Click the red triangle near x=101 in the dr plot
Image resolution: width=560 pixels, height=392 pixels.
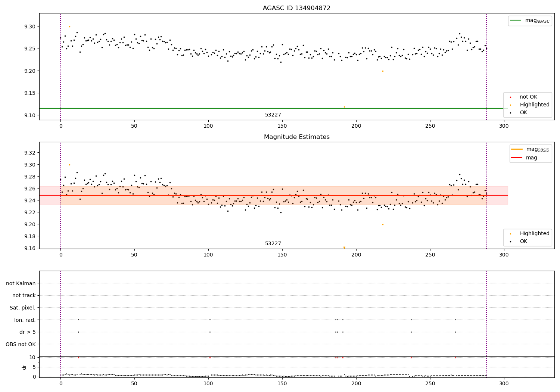tap(210, 357)
